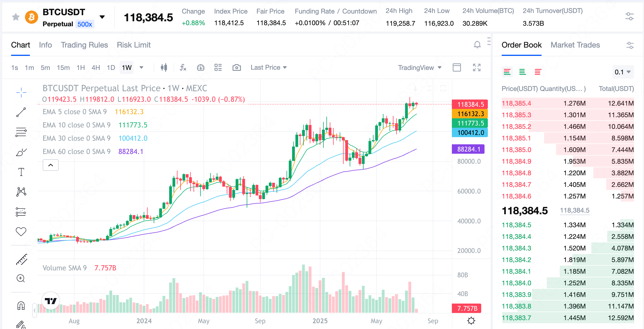This screenshot has width=644, height=329.
Task: Open chart settings sun icon at bottom right
Action: tap(471, 321)
